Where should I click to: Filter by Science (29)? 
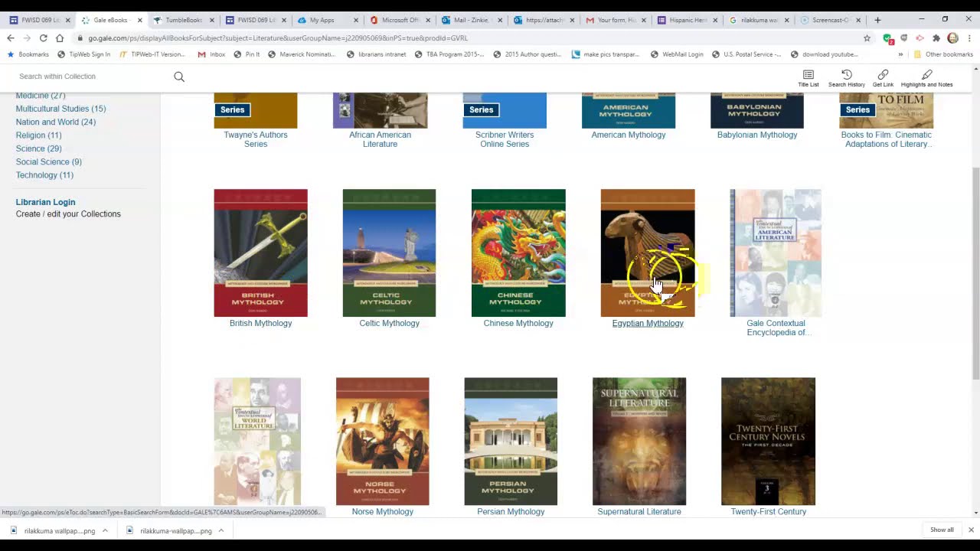[x=38, y=148]
